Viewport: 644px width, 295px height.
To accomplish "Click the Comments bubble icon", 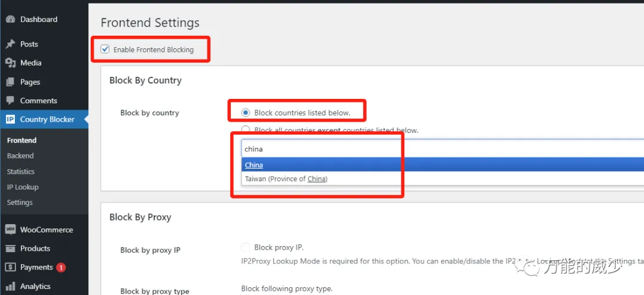I will (x=11, y=101).
